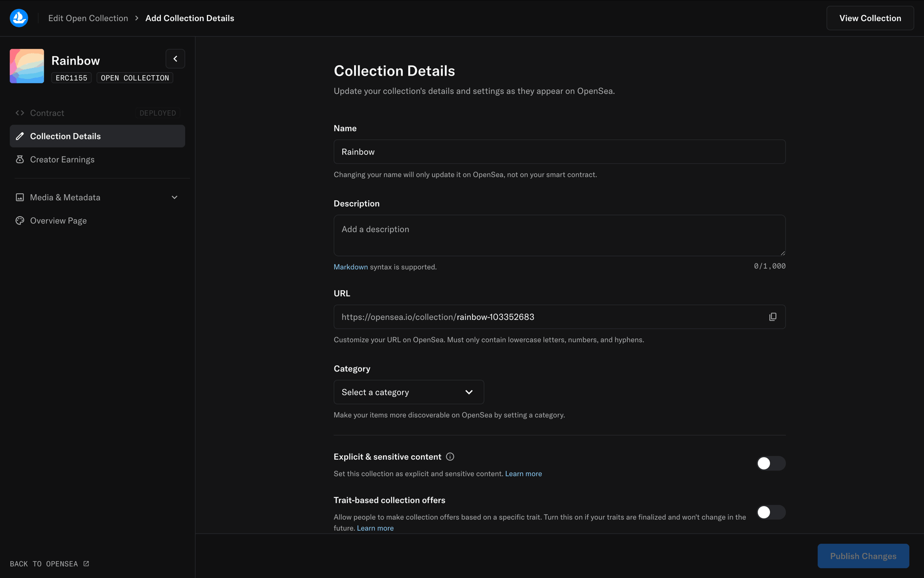Click the external link icon near Back to OpenSea
Image resolution: width=924 pixels, height=578 pixels.
[86, 564]
